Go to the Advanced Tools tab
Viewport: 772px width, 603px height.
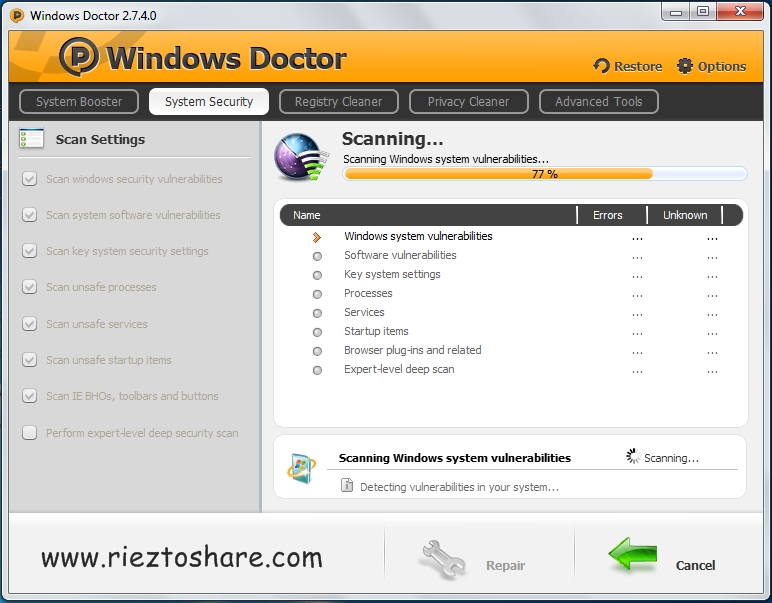[599, 101]
